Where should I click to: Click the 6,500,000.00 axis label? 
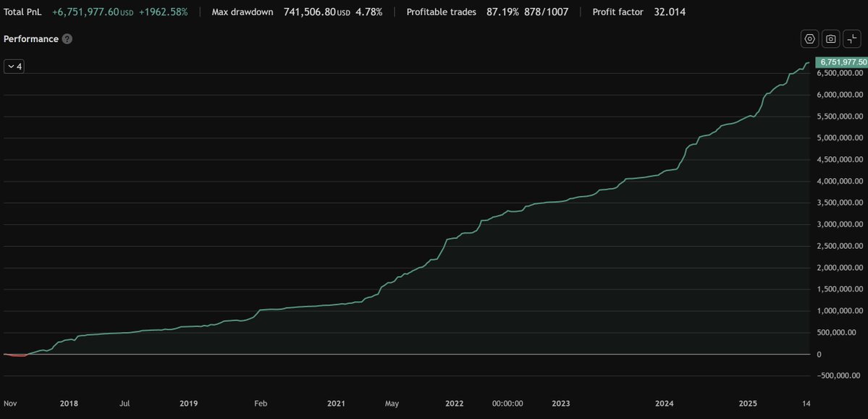point(840,73)
